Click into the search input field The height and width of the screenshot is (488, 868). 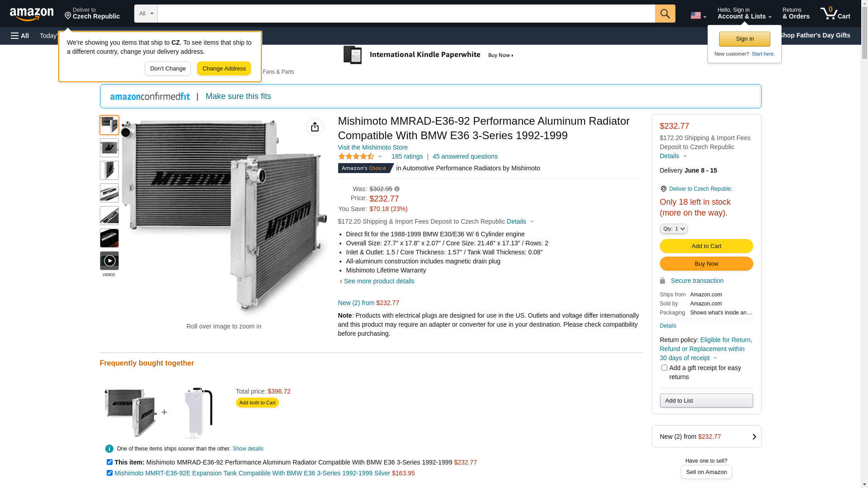point(406,14)
